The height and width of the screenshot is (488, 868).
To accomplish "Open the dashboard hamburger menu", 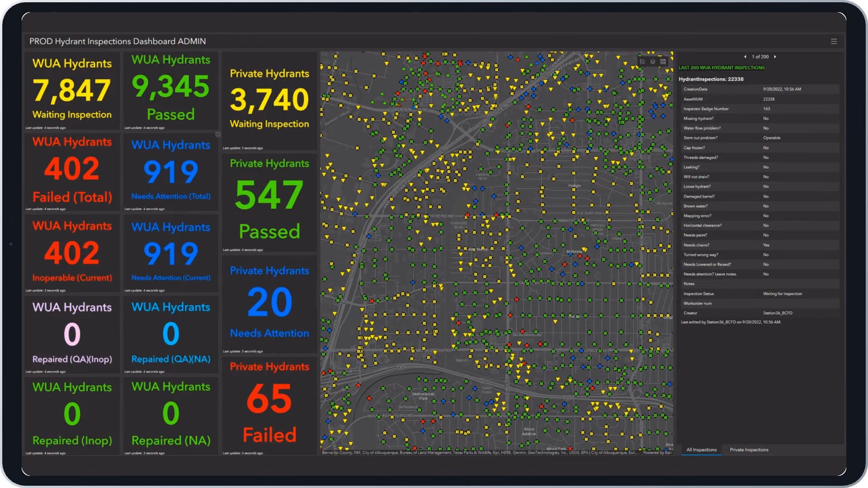I will coord(834,41).
